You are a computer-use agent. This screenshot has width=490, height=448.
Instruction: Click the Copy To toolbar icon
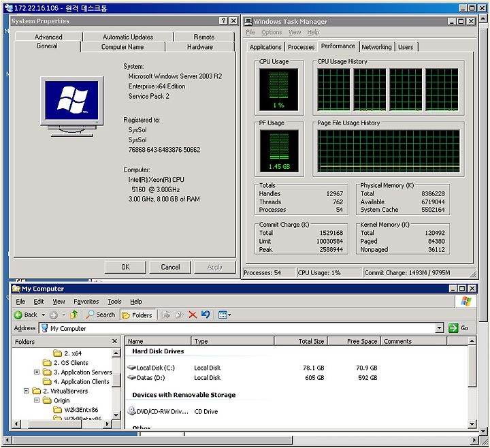click(180, 315)
